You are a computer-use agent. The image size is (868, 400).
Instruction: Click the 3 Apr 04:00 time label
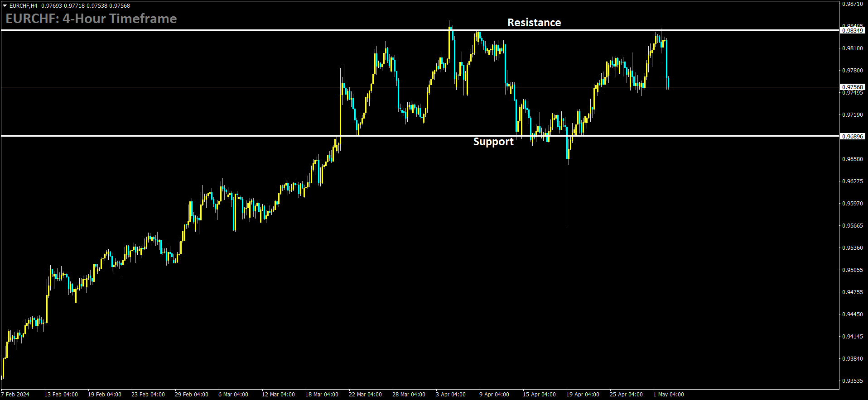[451, 395]
